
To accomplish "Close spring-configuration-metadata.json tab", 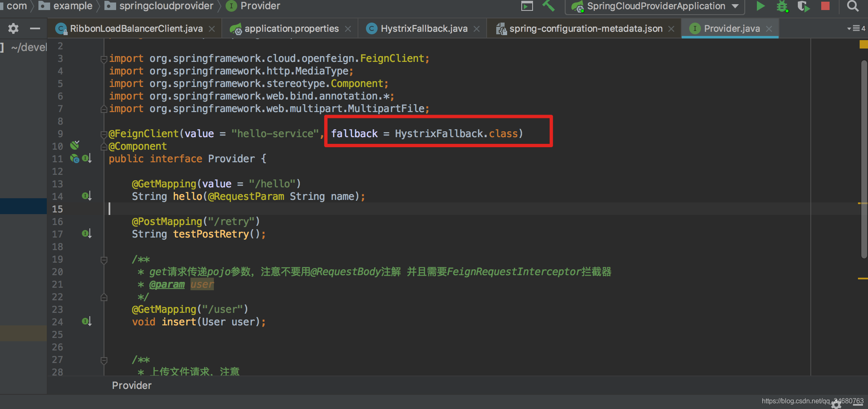I will point(671,29).
